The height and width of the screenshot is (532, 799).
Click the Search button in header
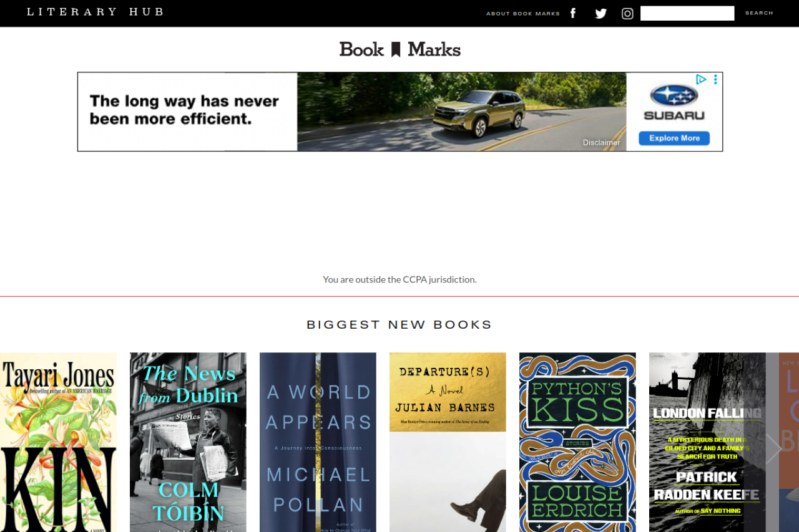tap(759, 13)
